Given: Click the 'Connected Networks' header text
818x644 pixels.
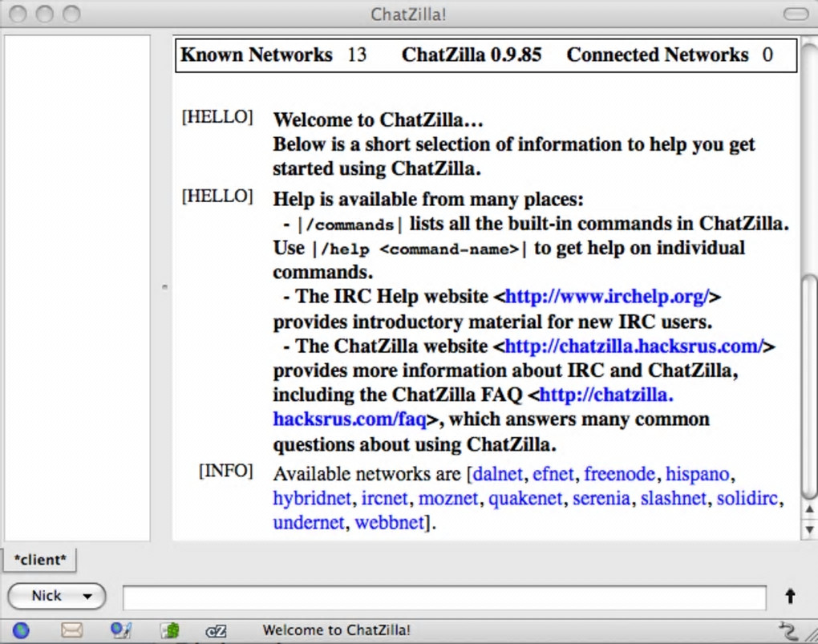Looking at the screenshot, I should point(658,55).
